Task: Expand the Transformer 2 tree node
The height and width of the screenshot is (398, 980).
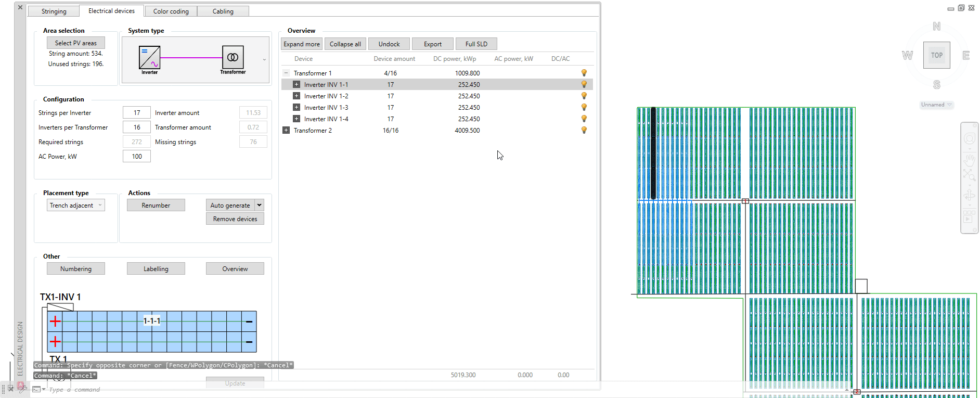Action: tap(286, 130)
